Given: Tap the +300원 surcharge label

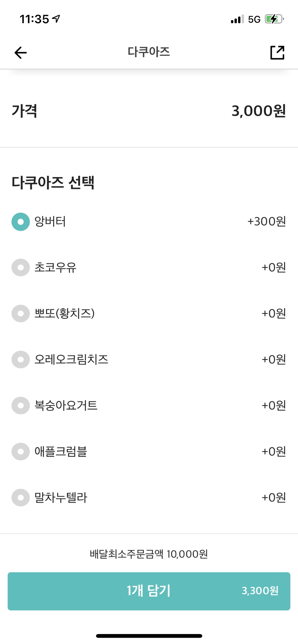Looking at the screenshot, I should [x=267, y=221].
